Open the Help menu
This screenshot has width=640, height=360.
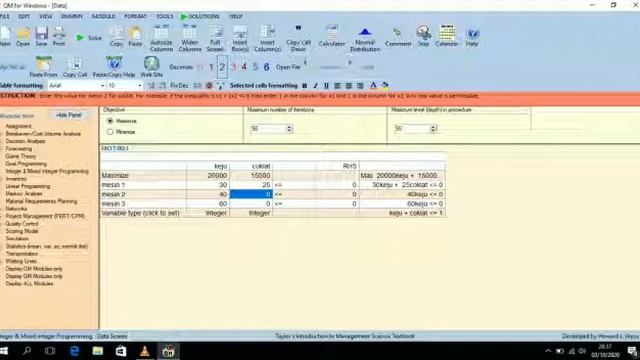pos(236,16)
